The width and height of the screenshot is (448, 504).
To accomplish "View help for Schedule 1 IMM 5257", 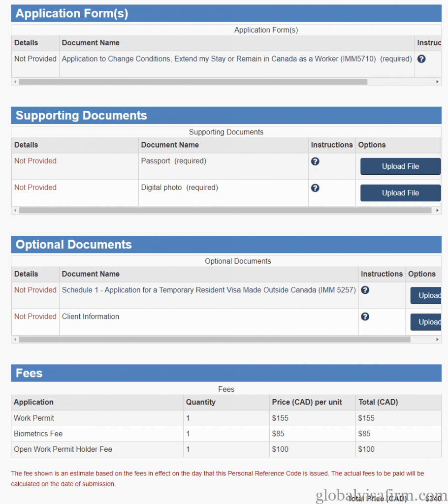I will [365, 290].
